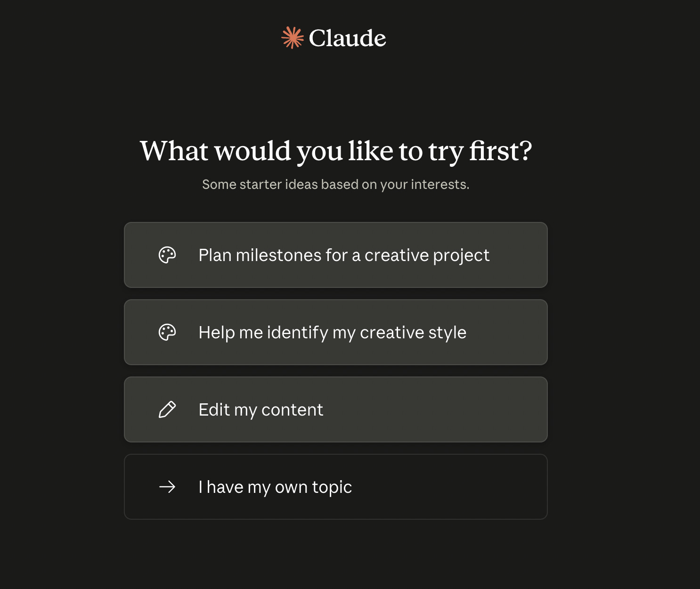This screenshot has width=700, height=589.
Task: Click the palette icon beside Plan milestones
Action: 167,255
